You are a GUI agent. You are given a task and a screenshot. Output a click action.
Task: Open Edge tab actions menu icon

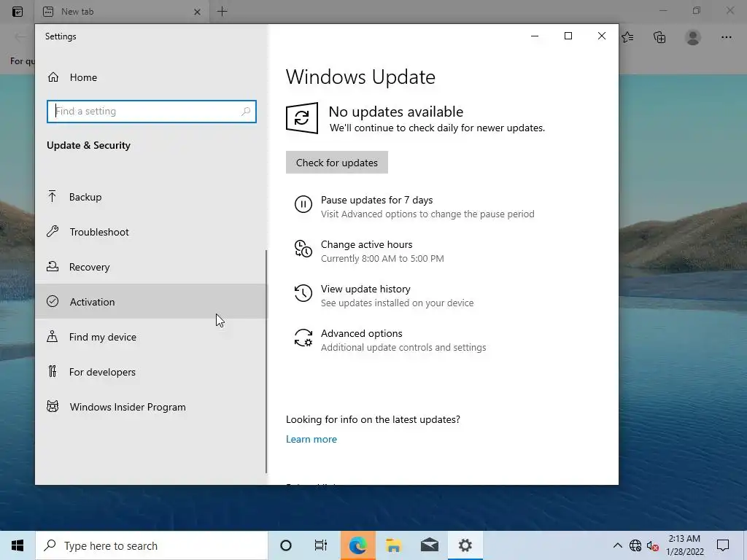pyautogui.click(x=18, y=12)
